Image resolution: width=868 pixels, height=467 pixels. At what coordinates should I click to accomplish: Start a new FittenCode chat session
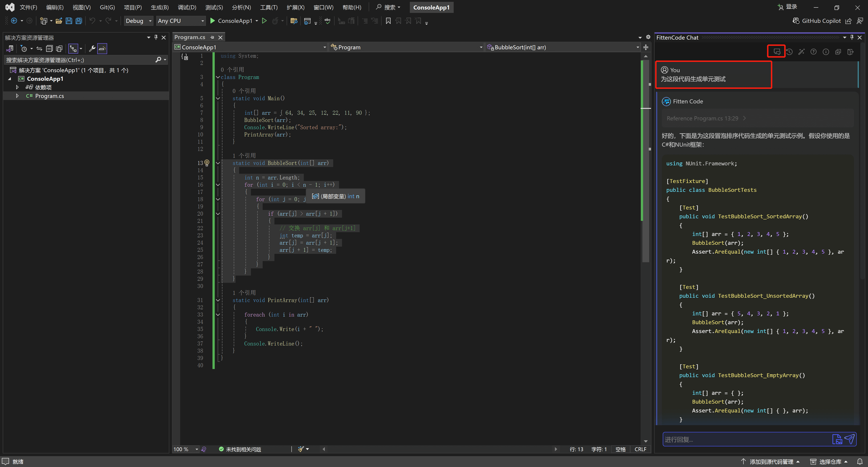[x=777, y=52]
